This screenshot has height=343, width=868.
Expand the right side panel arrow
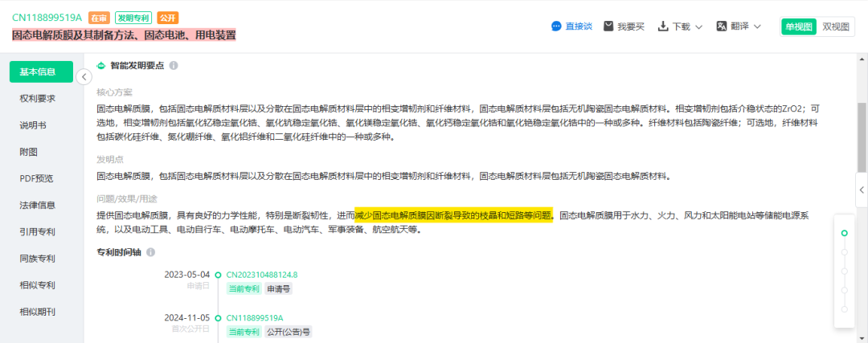tap(862, 190)
